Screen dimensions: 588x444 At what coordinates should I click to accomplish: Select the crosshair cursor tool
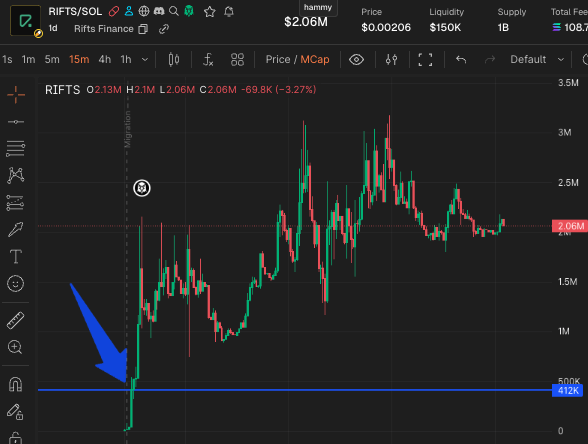click(16, 94)
